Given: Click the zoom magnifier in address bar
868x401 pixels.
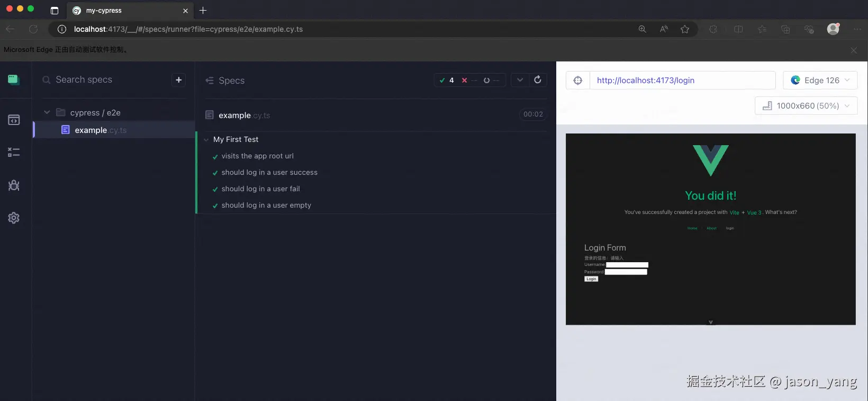Looking at the screenshot, I should point(642,29).
